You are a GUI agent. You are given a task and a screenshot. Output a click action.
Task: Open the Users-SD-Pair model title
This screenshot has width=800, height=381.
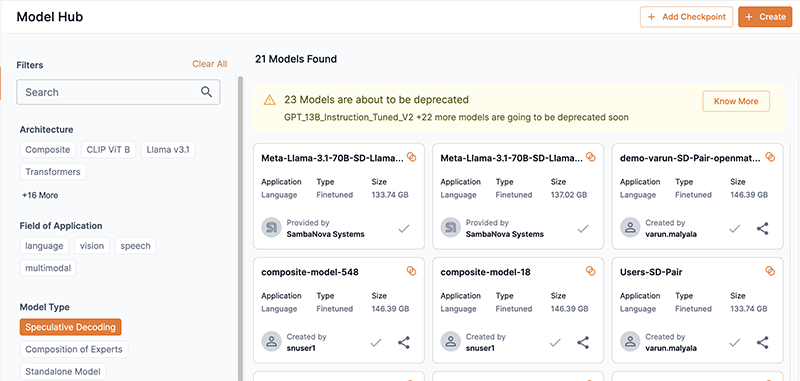click(651, 272)
